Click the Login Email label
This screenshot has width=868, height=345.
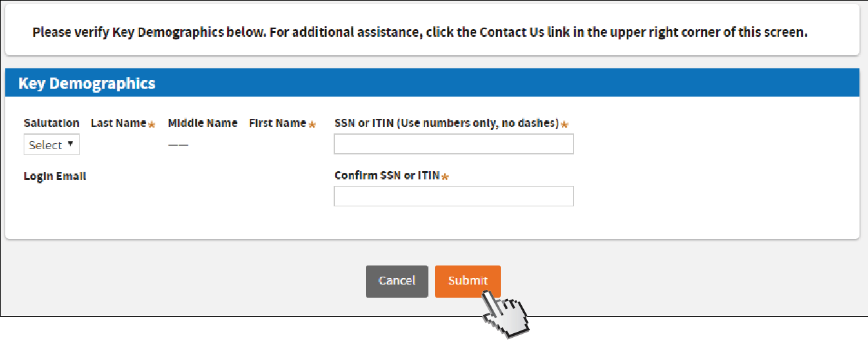coord(55,176)
